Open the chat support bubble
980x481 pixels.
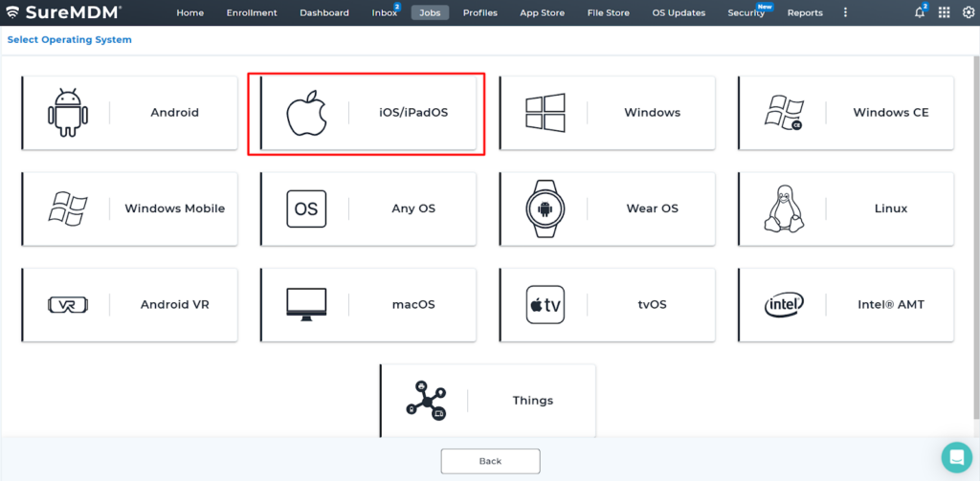click(957, 457)
